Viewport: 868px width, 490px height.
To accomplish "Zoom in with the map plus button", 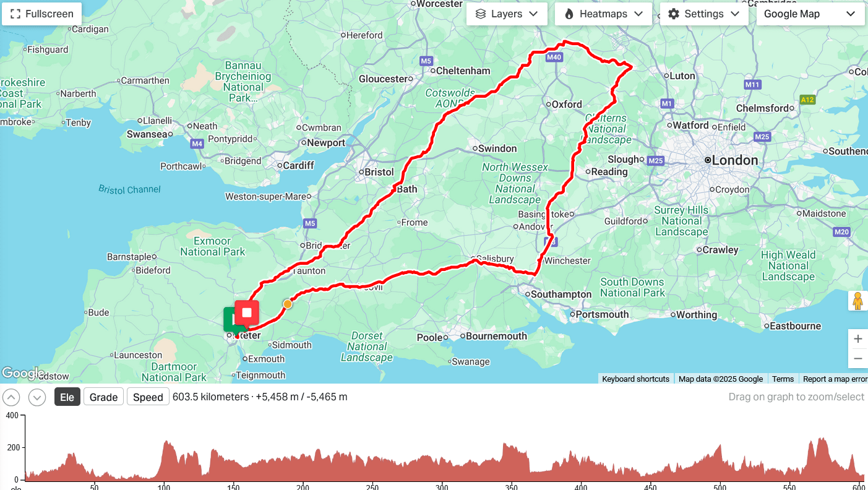I will 857,339.
